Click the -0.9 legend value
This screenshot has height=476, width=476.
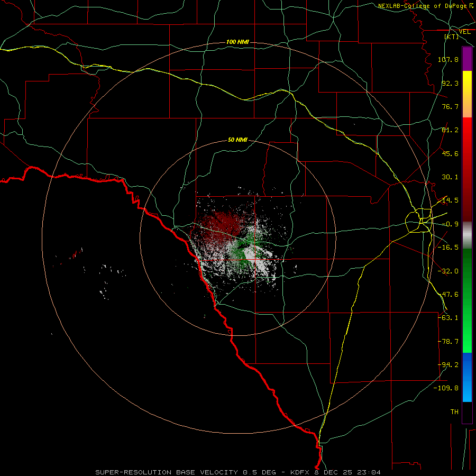pyautogui.click(x=450, y=224)
